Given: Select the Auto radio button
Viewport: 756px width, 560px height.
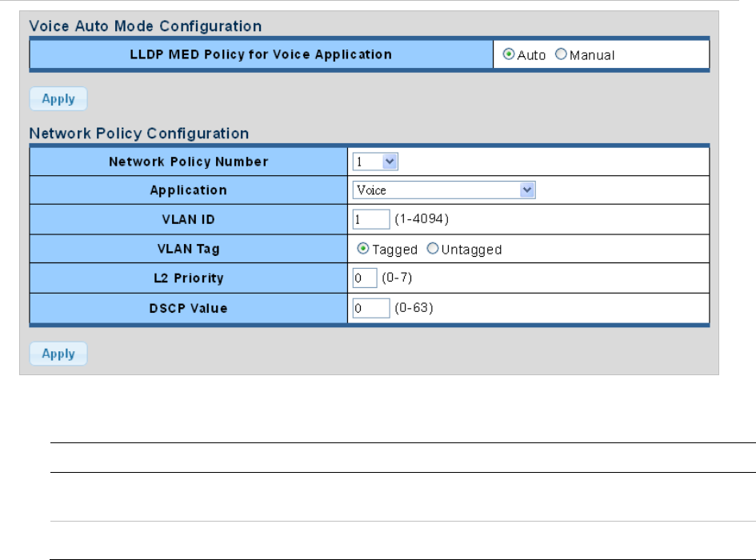Looking at the screenshot, I should (x=509, y=55).
